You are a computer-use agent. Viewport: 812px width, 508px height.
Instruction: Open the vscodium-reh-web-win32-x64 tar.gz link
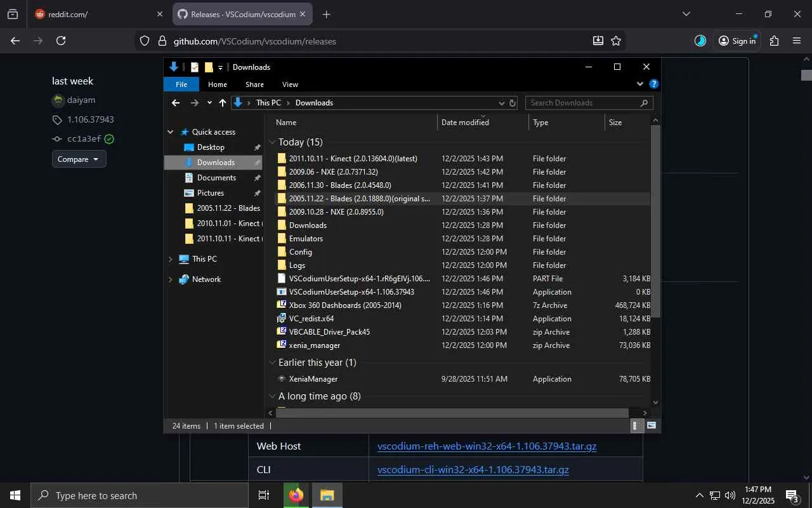(x=487, y=446)
